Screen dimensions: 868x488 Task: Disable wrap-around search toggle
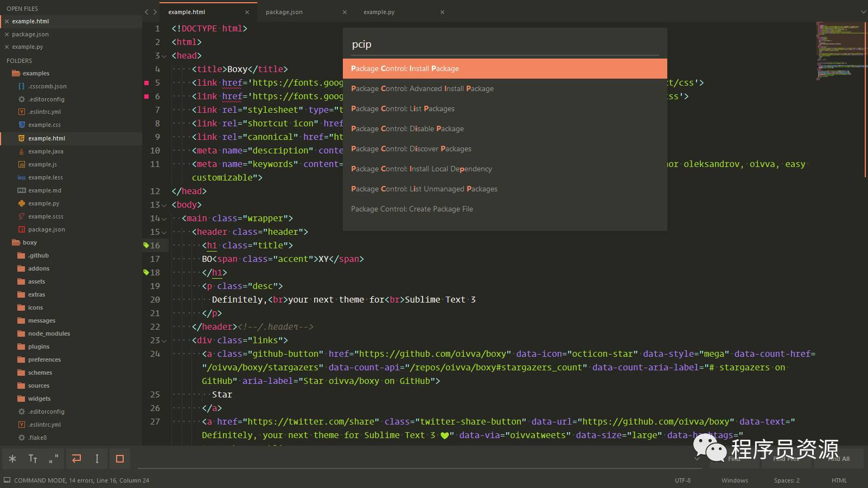(x=76, y=459)
